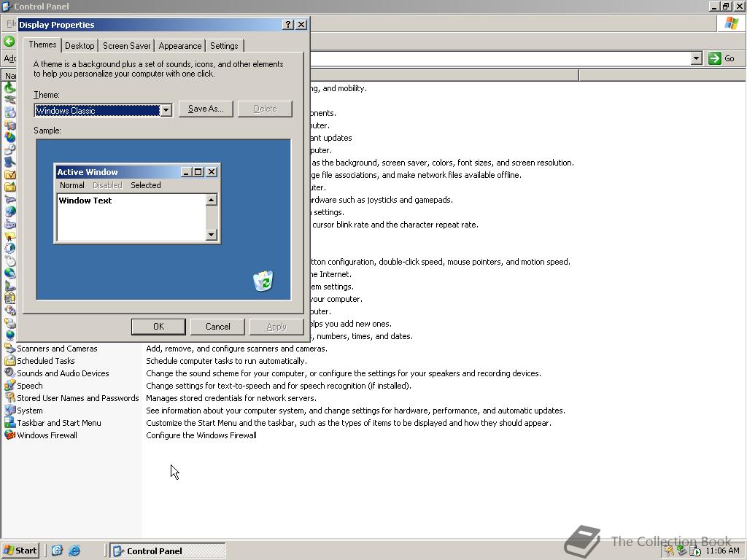Select the Scheduled Tasks name text
747x560 pixels.
click(x=46, y=361)
